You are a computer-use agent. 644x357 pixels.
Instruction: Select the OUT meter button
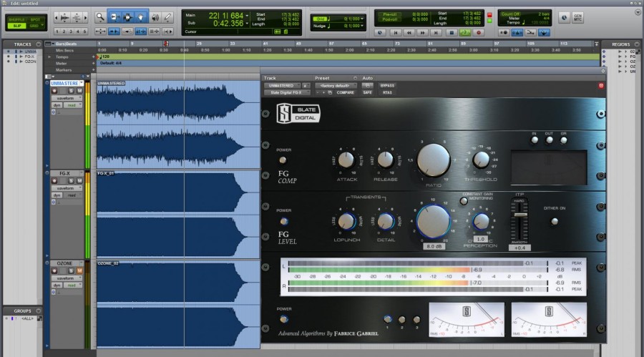click(x=549, y=140)
